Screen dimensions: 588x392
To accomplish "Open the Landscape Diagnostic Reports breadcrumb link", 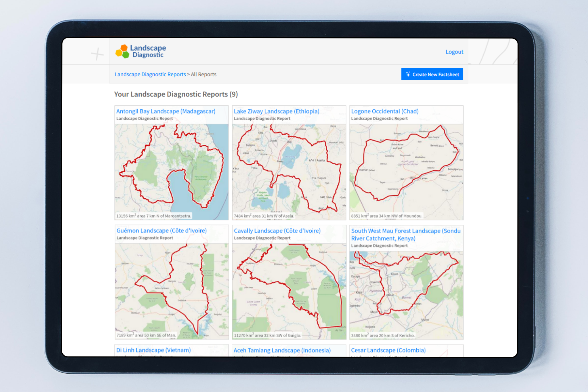I will [150, 74].
